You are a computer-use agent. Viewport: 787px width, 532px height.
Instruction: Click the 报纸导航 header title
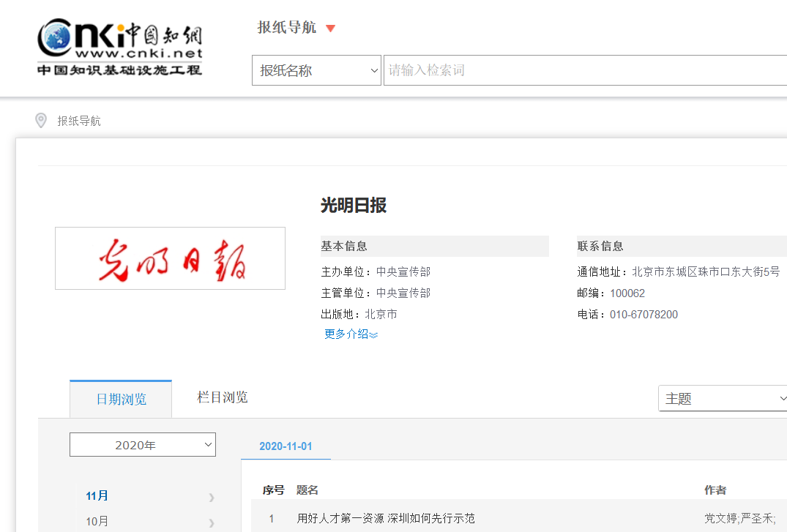pos(286,27)
